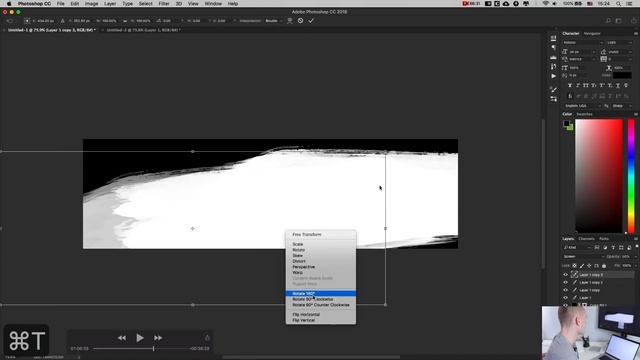Choose Rotate 180° from context menu
The width and height of the screenshot is (640, 360).
tap(320, 293)
